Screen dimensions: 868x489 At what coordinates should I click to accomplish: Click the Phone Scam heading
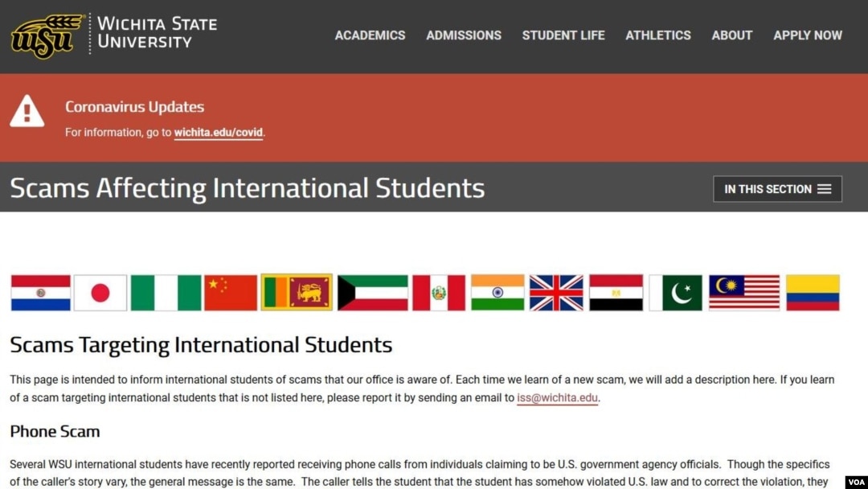click(55, 431)
